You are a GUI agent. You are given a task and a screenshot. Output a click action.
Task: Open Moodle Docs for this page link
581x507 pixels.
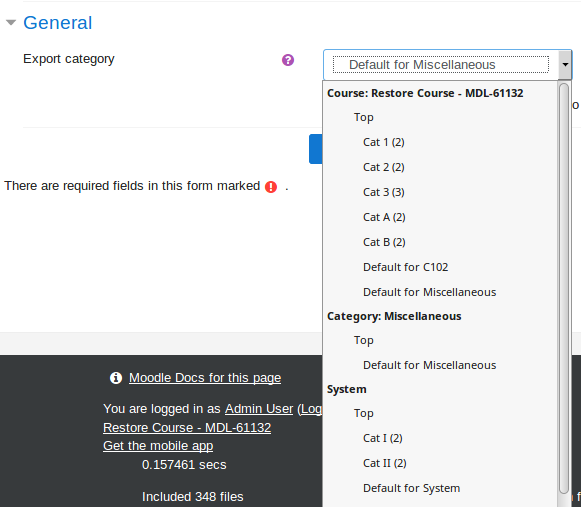tap(205, 378)
